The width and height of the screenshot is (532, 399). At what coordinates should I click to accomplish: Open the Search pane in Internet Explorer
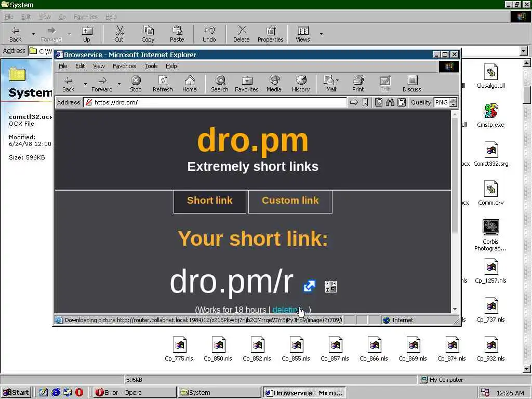(x=220, y=84)
